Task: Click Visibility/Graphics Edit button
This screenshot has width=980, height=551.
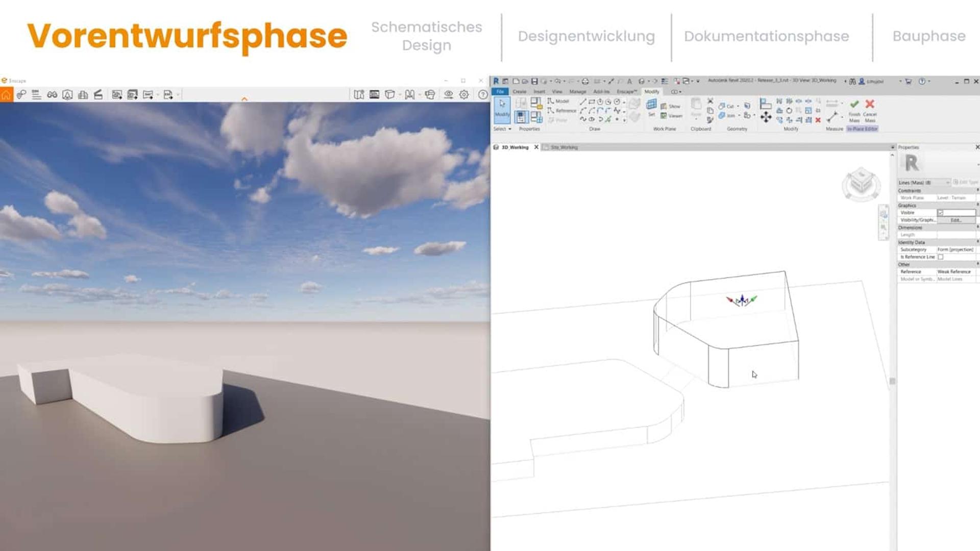Action: (956, 220)
